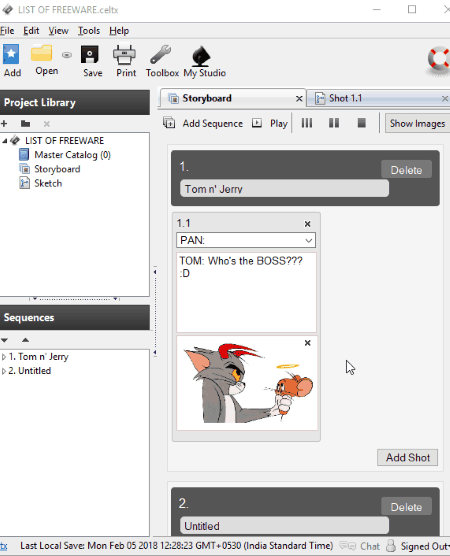This screenshot has width=450, height=556.
Task: Open the File menu
Action: [7, 31]
